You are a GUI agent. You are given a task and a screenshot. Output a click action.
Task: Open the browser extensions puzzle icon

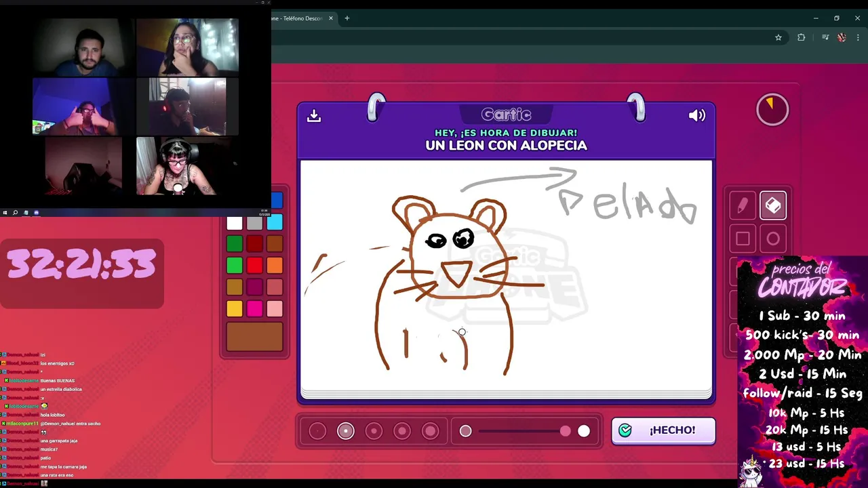[802, 38]
